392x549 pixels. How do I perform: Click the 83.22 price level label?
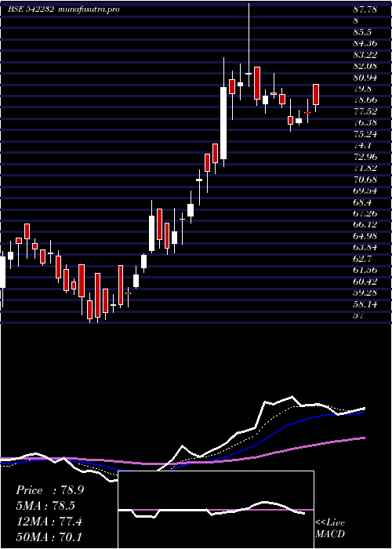[365, 55]
